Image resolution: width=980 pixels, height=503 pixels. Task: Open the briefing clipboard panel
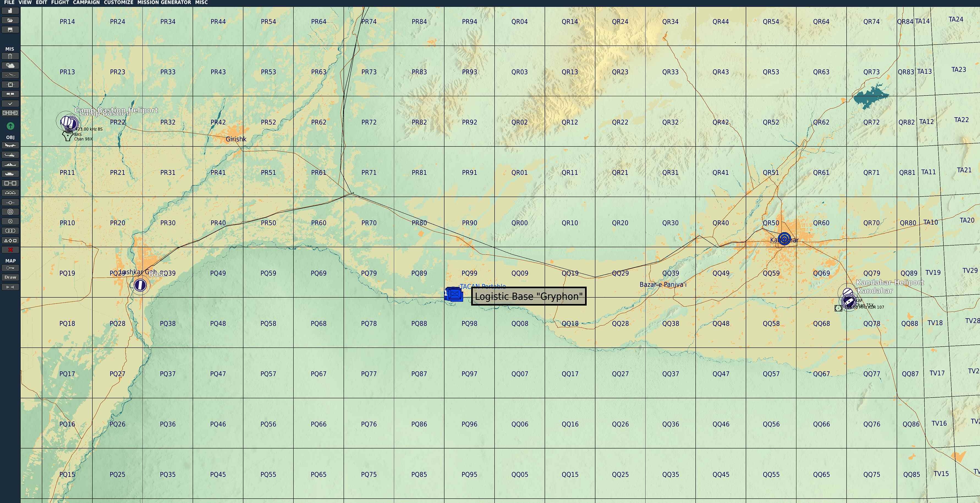(x=10, y=56)
